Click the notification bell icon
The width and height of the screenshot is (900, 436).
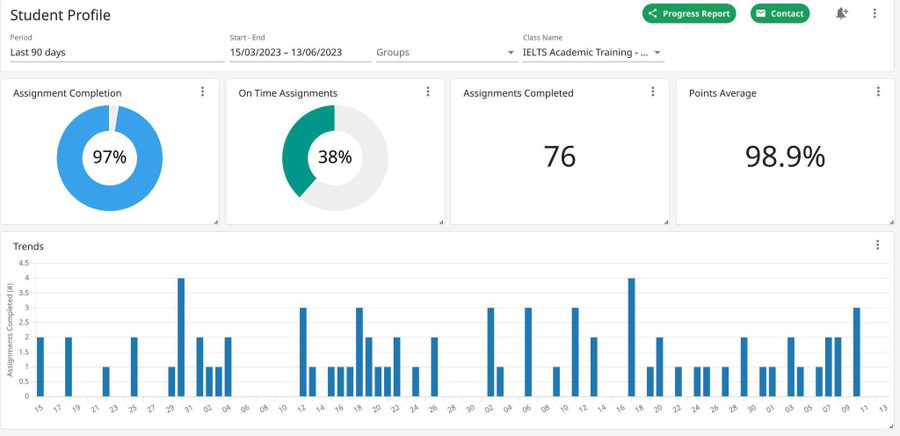pyautogui.click(x=842, y=13)
